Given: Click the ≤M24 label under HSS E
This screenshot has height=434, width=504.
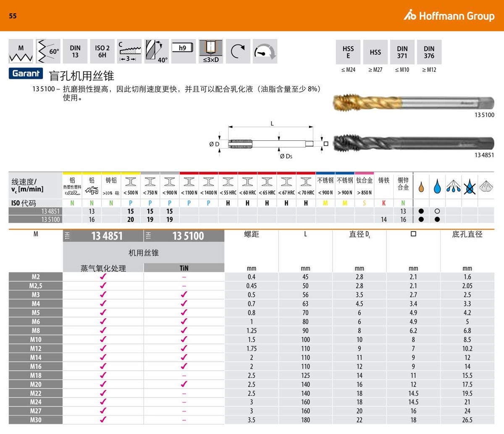Looking at the screenshot, I should [348, 70].
